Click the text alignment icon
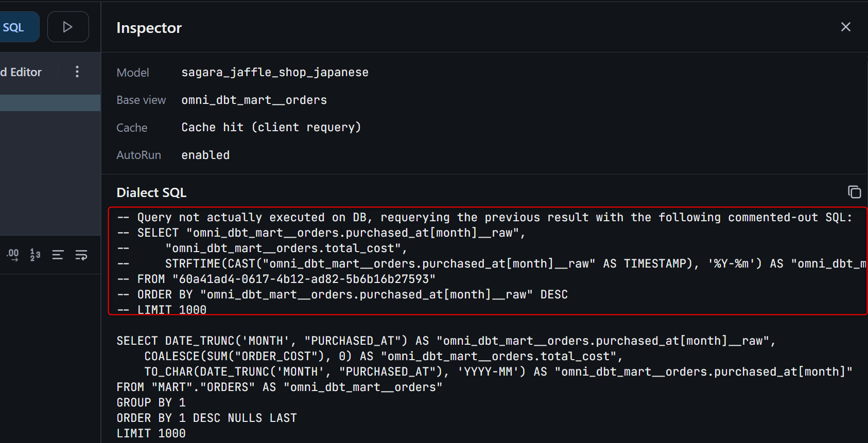 [x=58, y=255]
